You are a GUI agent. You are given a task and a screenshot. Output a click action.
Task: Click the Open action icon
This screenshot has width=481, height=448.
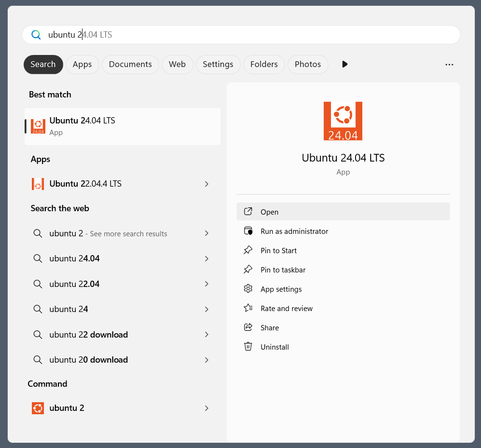coord(248,212)
